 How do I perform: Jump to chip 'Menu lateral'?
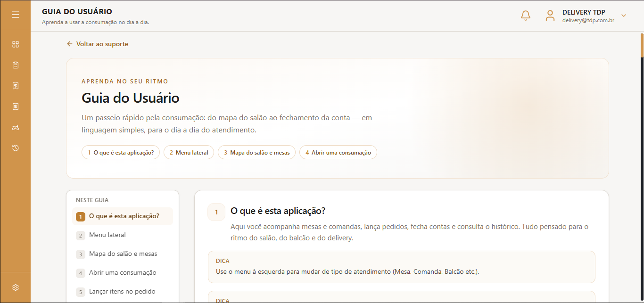pyautogui.click(x=189, y=153)
